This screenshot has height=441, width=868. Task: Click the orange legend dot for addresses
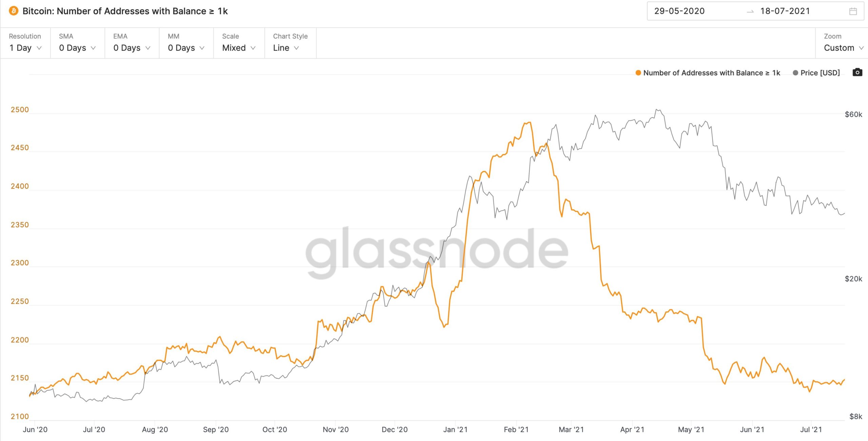tap(638, 73)
